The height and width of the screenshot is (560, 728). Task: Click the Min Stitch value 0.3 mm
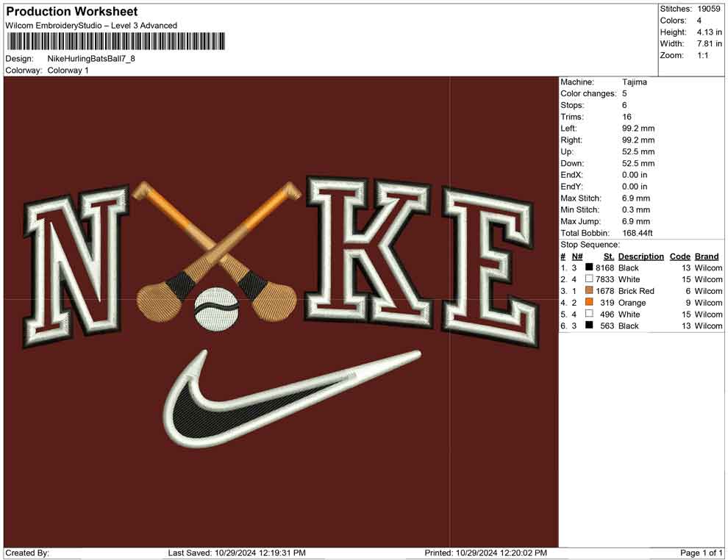tap(636, 209)
